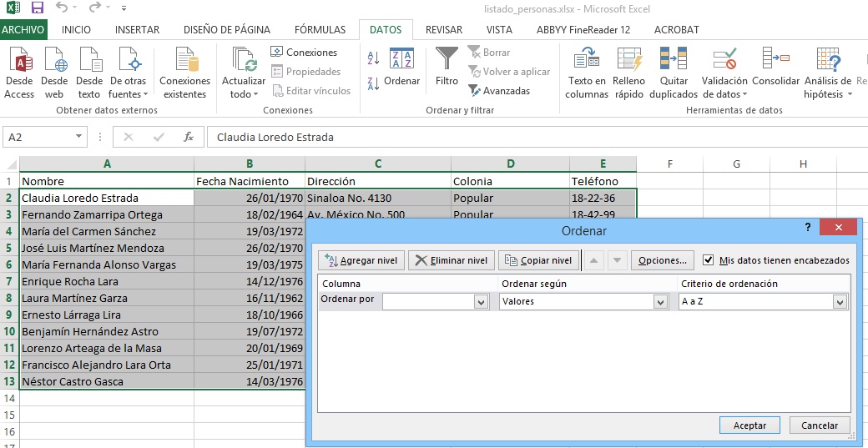The width and height of the screenshot is (868, 448).
Task: Toggle Mis datos tienen encabezados checkbox
Action: [x=709, y=260]
